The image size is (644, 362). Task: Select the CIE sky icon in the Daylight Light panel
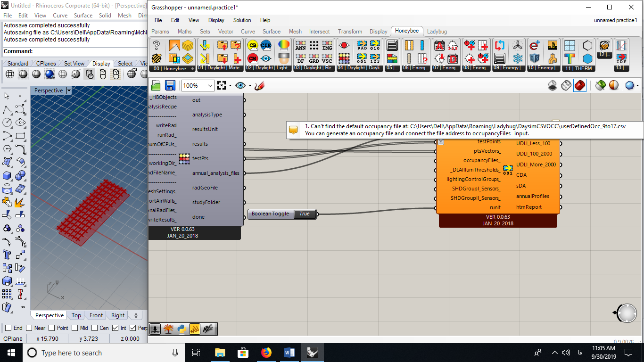click(x=266, y=45)
